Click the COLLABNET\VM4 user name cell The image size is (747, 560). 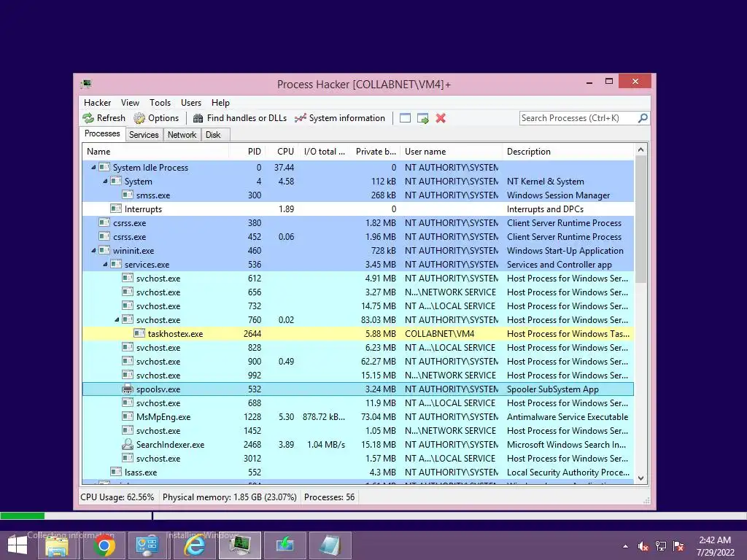[x=439, y=334]
